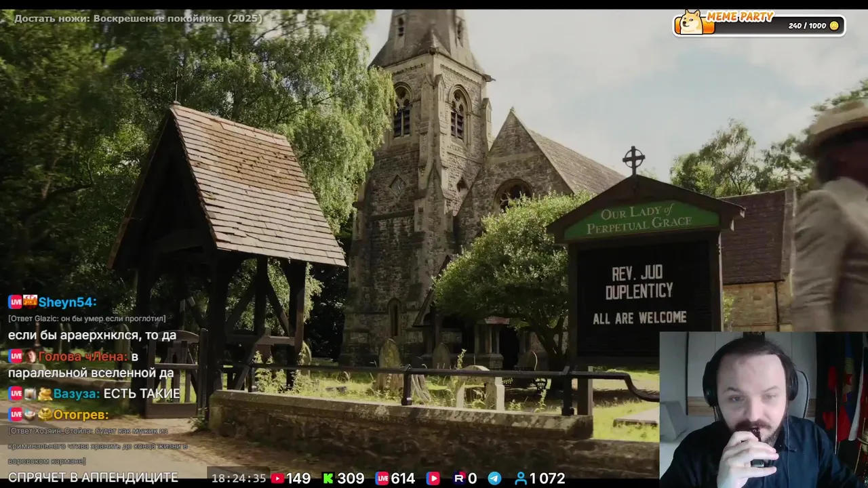
Task: Click the avatar icon beside Sheyn54
Action: coord(31,302)
